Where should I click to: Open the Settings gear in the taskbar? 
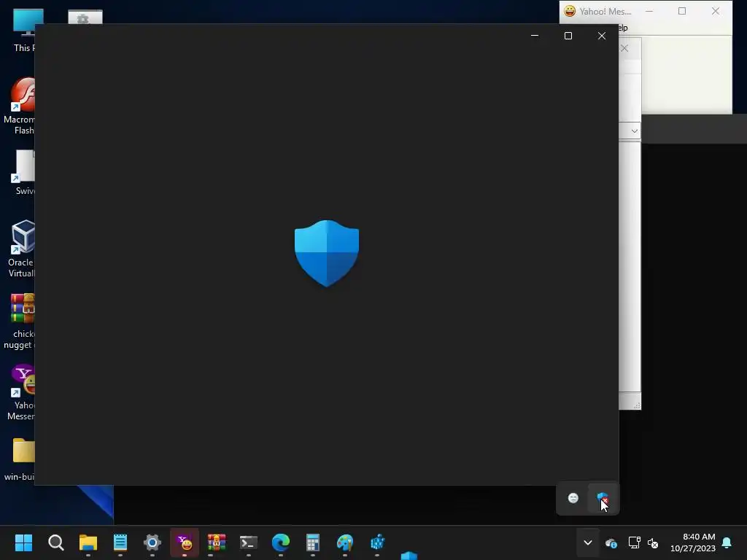[x=152, y=542]
